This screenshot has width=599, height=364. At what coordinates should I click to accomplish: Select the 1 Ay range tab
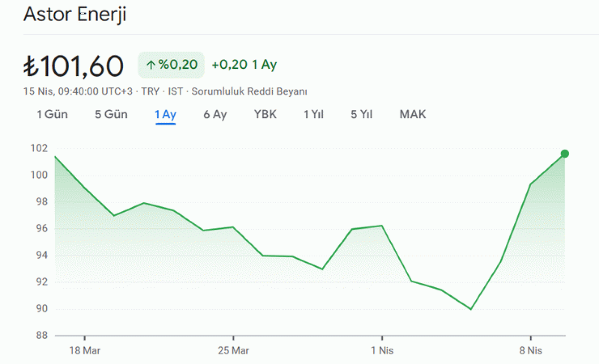click(x=166, y=115)
